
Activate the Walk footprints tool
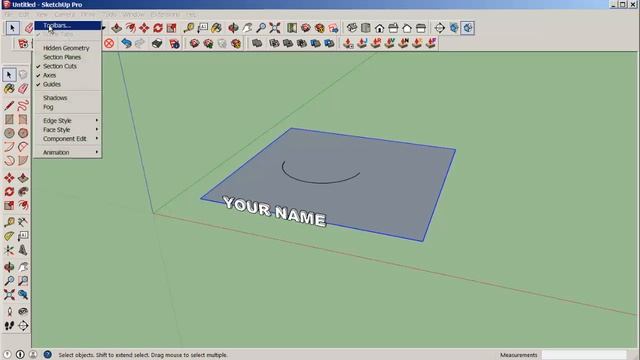pyautogui.click(x=9, y=325)
